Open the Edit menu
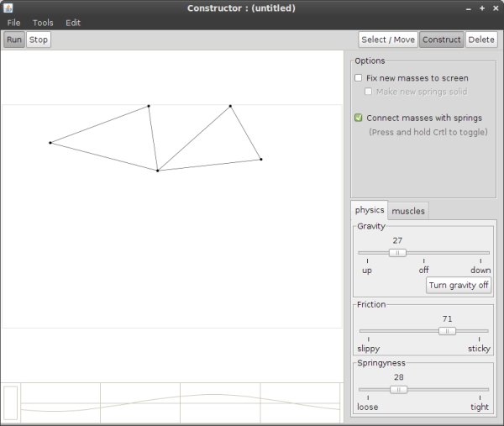Screen dimensions: 504x426 pos(73,23)
